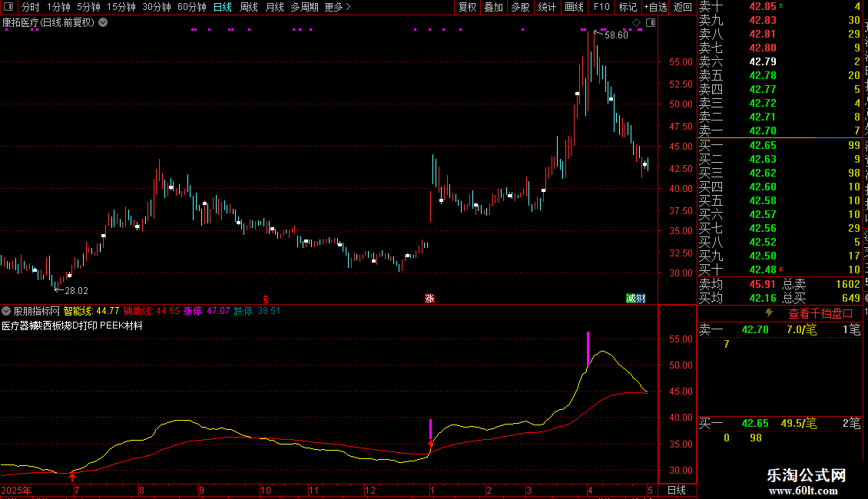Open F10 company information
This screenshot has width=868, height=499.
pos(601,7)
